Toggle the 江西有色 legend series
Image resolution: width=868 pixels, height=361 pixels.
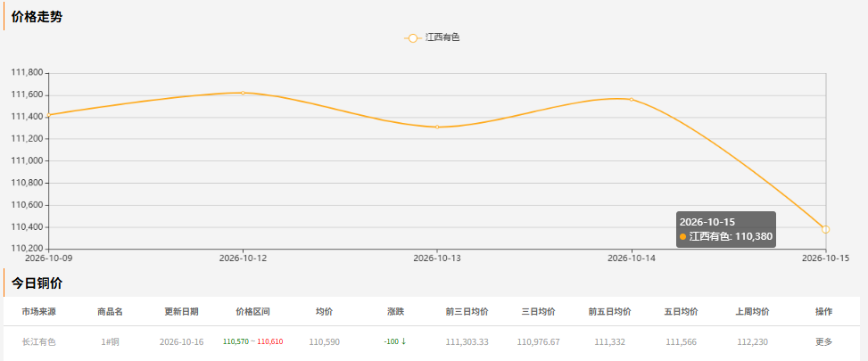tap(433, 37)
